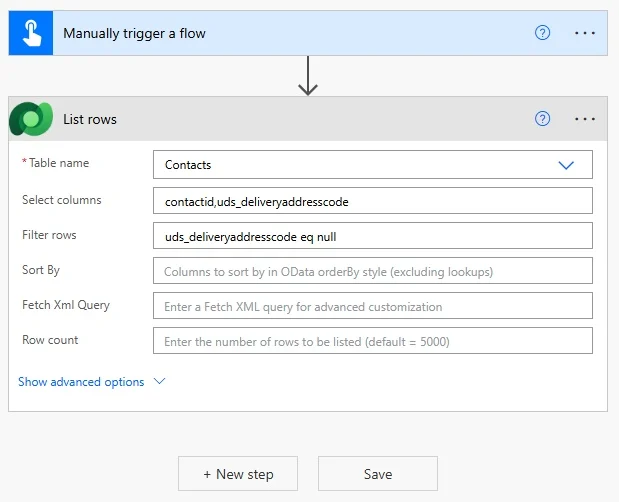Click into the Select columns field
Image resolution: width=619 pixels, height=502 pixels.
coord(372,201)
